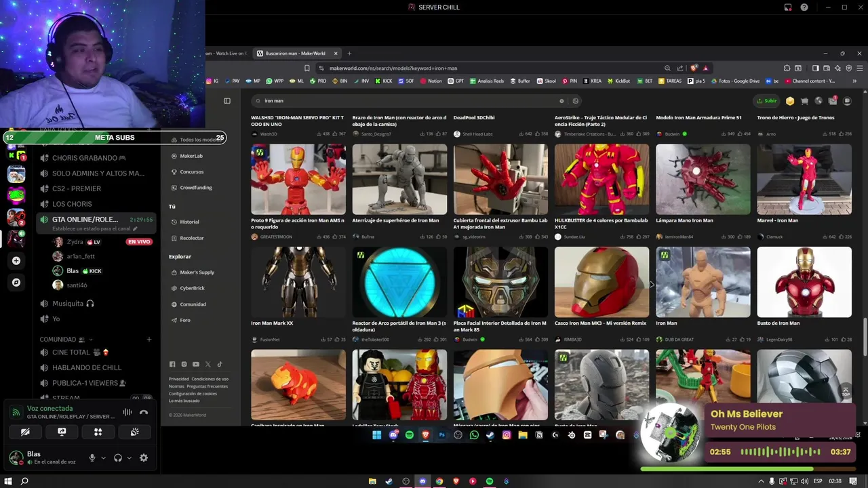This screenshot has width=868, height=488.
Task: Open MakerLab in the sidebar
Action: point(191,156)
